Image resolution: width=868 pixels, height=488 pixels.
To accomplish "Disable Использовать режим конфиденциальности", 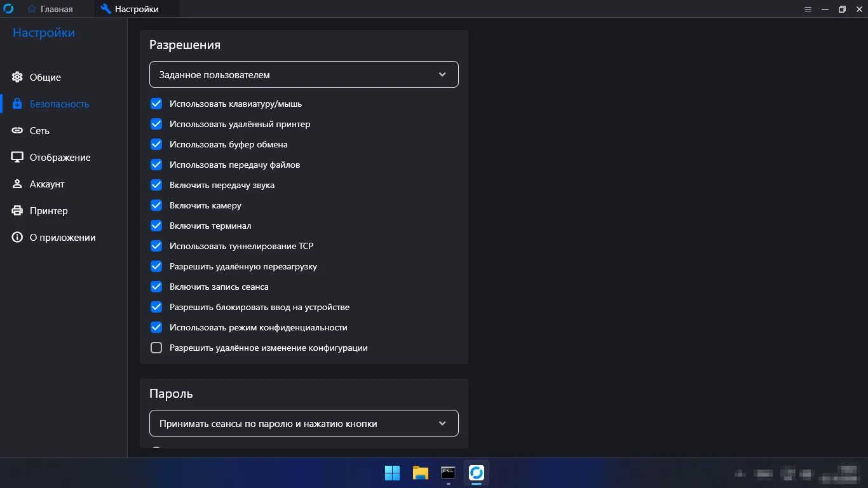I will [x=156, y=327].
